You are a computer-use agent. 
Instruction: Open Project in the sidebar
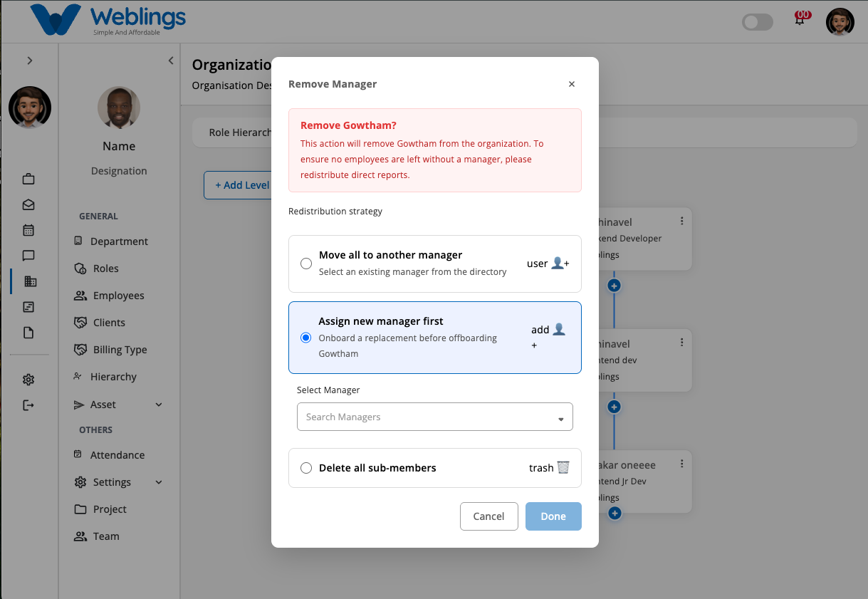click(100, 509)
